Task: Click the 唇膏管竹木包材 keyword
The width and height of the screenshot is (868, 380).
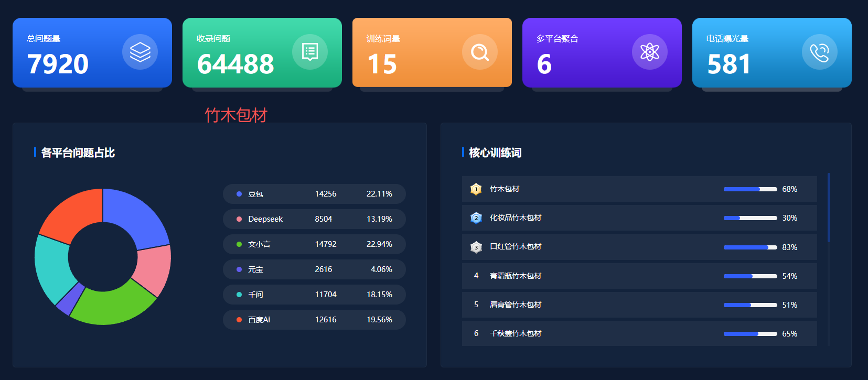Action: [x=516, y=305]
